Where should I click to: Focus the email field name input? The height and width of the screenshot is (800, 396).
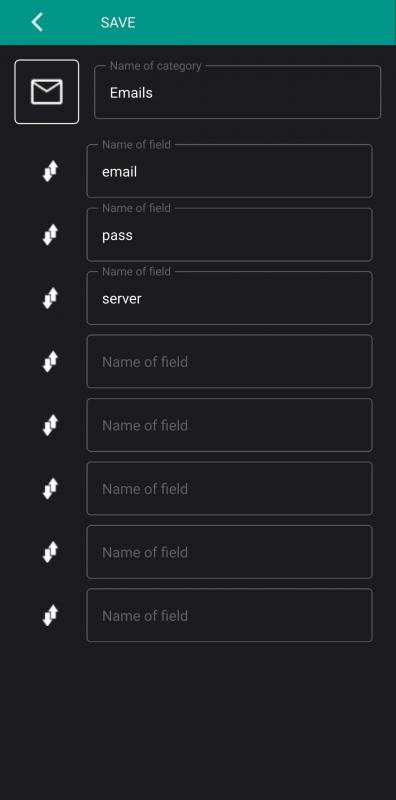(x=229, y=170)
